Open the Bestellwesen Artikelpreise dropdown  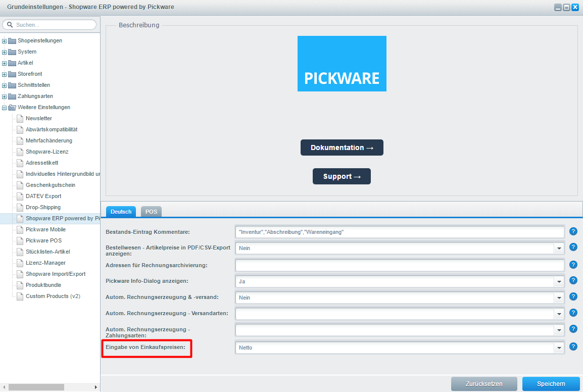(x=559, y=248)
